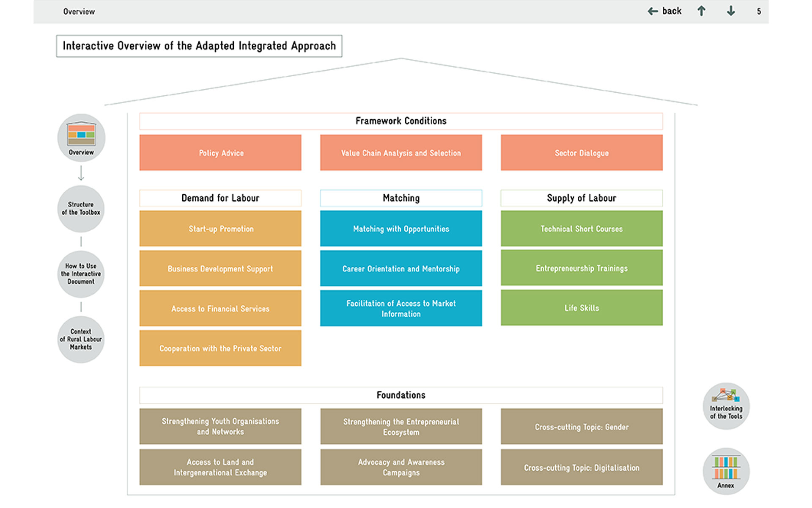The height and width of the screenshot is (508, 812).
Task: Open the Overview house icon
Action: [81, 138]
